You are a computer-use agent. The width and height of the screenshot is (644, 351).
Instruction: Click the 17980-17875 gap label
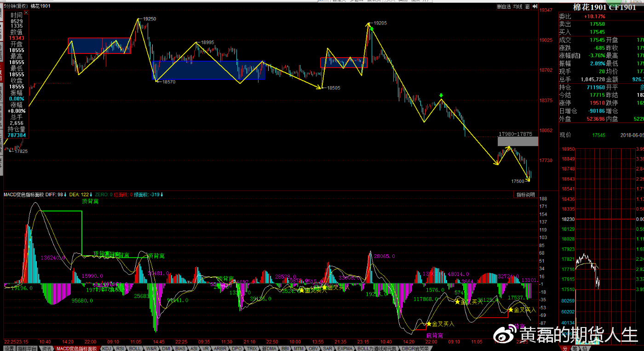pyautogui.click(x=515, y=134)
